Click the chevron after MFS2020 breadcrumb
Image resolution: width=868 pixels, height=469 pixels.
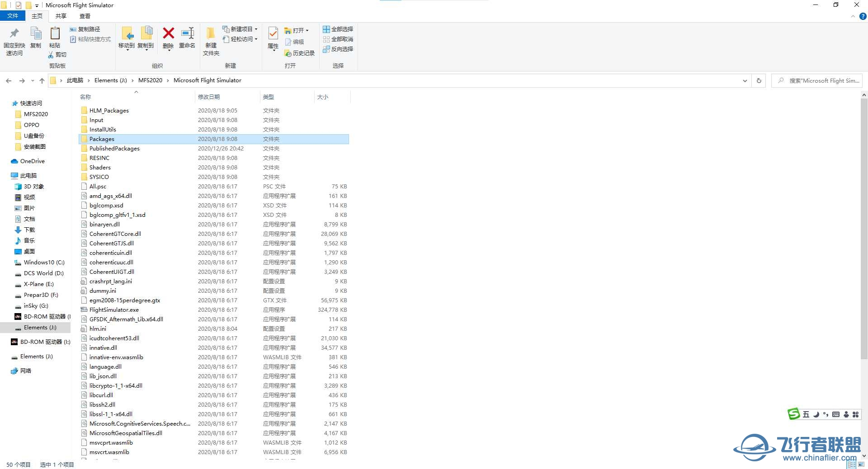(x=168, y=80)
